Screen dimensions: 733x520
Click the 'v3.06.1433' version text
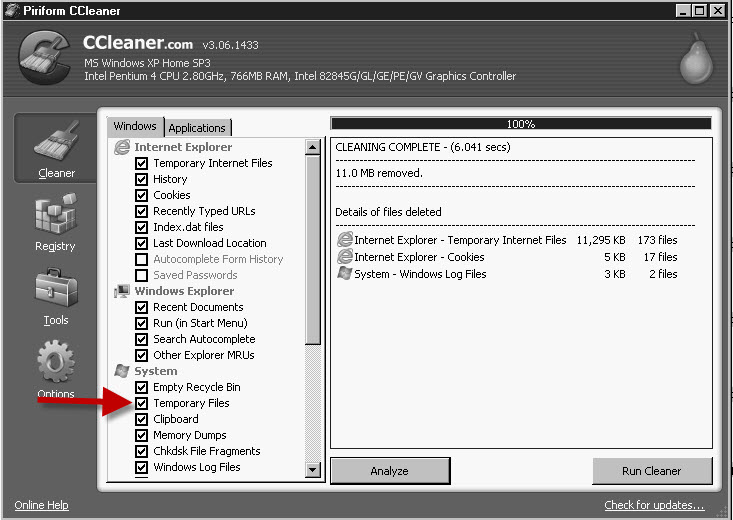click(x=230, y=45)
